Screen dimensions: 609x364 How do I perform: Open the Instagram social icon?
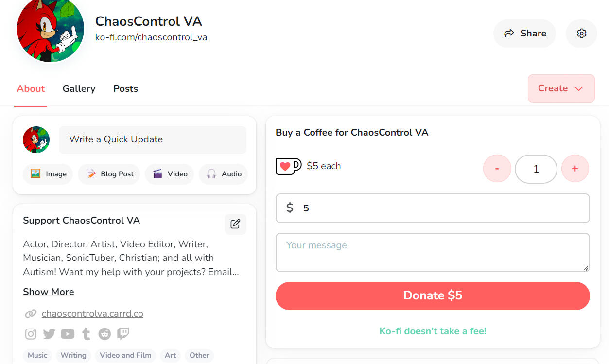pos(31,334)
